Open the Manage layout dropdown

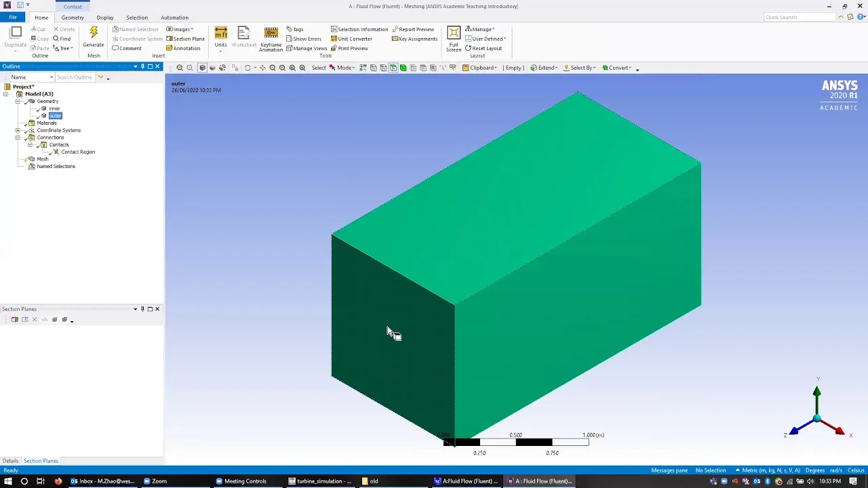(480, 29)
